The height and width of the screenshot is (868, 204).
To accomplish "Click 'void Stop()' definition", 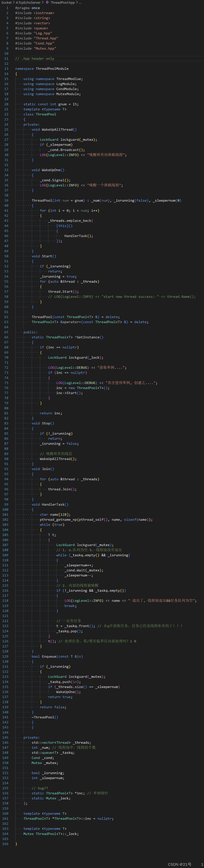I will 43,423.
